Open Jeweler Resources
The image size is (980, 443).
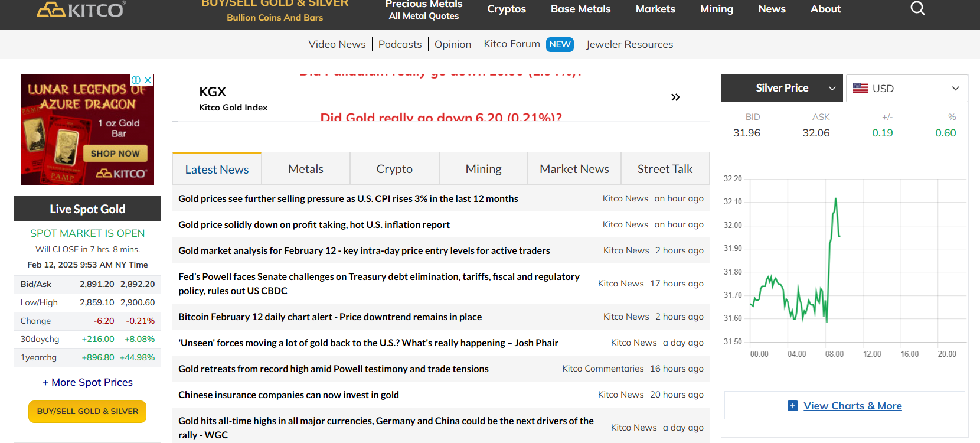(x=629, y=44)
